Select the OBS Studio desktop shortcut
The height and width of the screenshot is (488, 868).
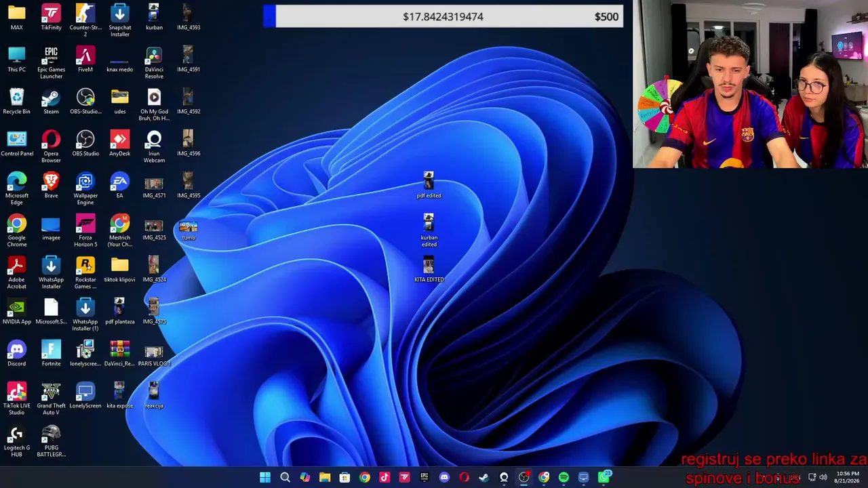(85, 144)
